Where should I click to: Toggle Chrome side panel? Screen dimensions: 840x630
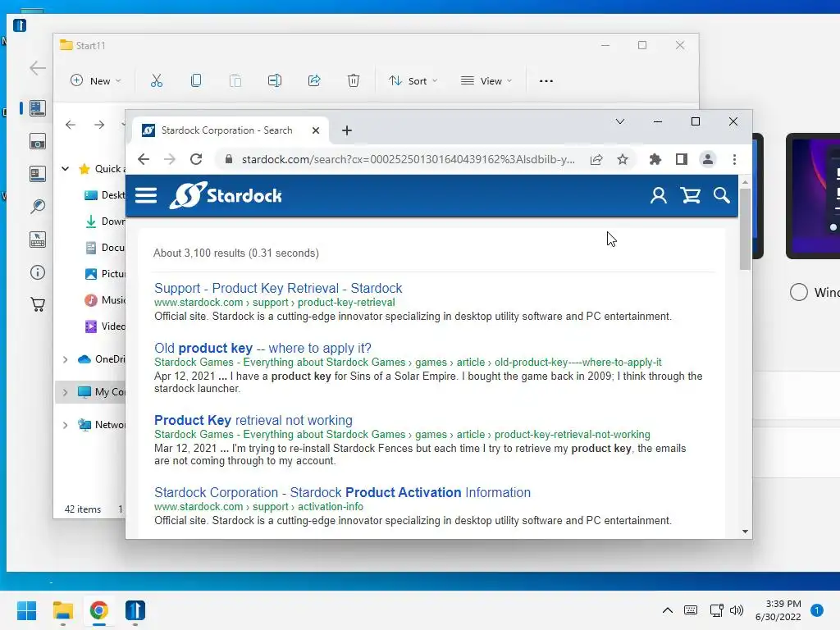click(x=682, y=159)
